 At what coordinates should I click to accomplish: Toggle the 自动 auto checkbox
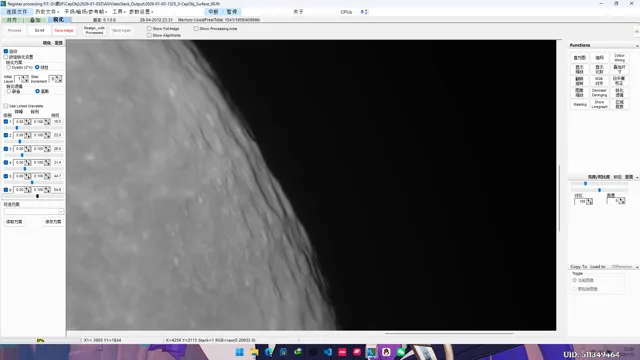pos(6,51)
